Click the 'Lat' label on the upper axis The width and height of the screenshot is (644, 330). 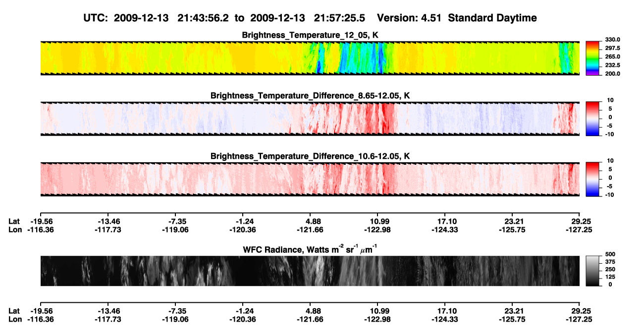14,221
